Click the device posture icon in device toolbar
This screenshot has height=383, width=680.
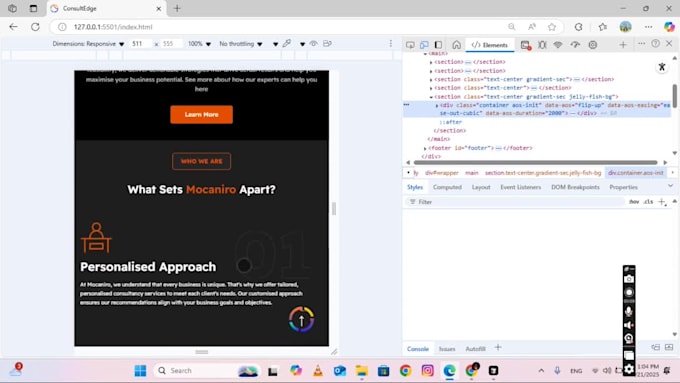(327, 43)
